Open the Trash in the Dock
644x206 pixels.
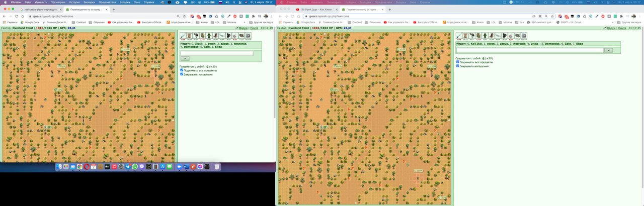pos(217,166)
